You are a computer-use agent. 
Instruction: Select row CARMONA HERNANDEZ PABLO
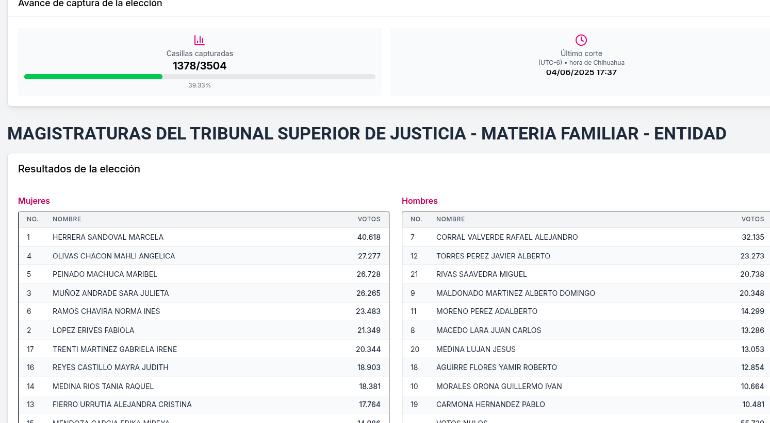click(586, 404)
